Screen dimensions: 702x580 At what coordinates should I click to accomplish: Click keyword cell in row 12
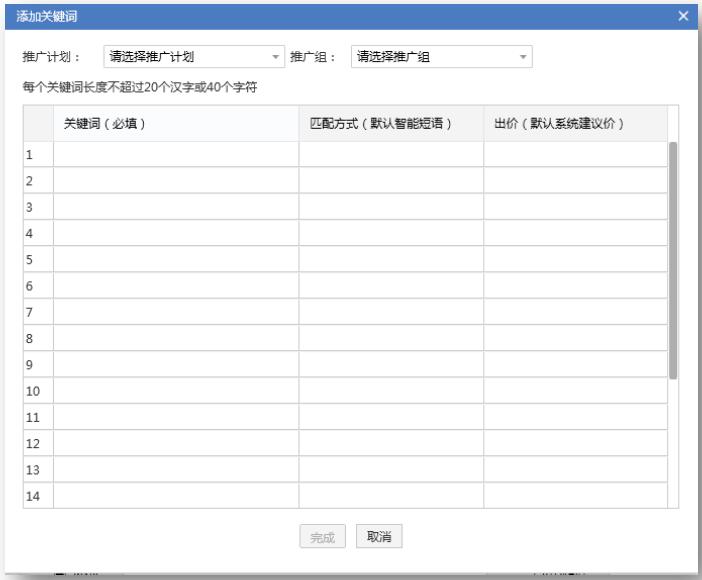[176, 443]
